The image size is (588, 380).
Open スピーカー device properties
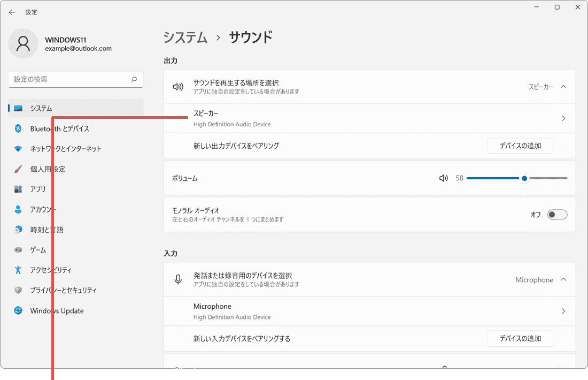pyautogui.click(x=563, y=118)
